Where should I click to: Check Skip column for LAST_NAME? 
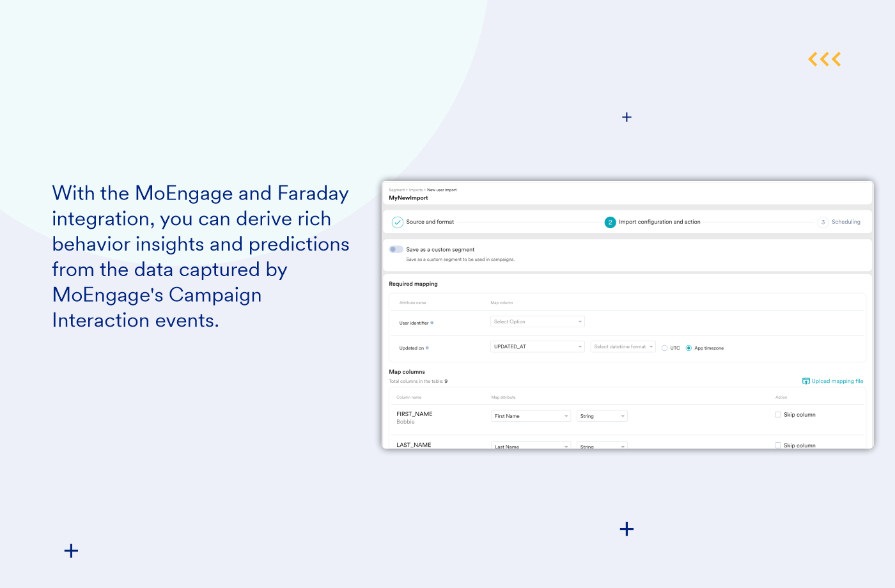point(778,445)
